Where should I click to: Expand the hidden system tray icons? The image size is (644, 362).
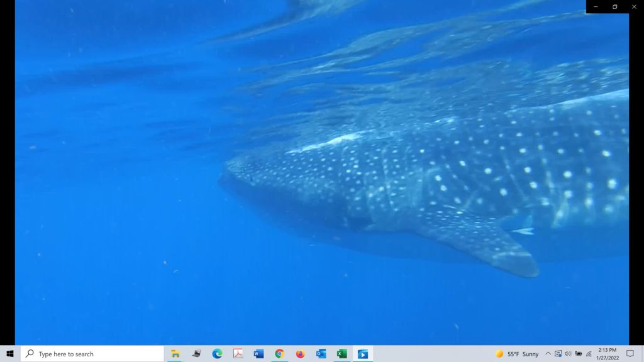[x=548, y=354]
